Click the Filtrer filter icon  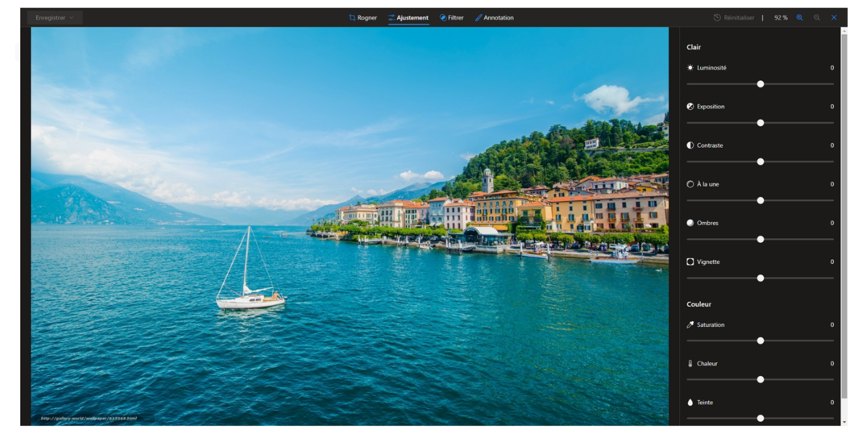tap(443, 17)
